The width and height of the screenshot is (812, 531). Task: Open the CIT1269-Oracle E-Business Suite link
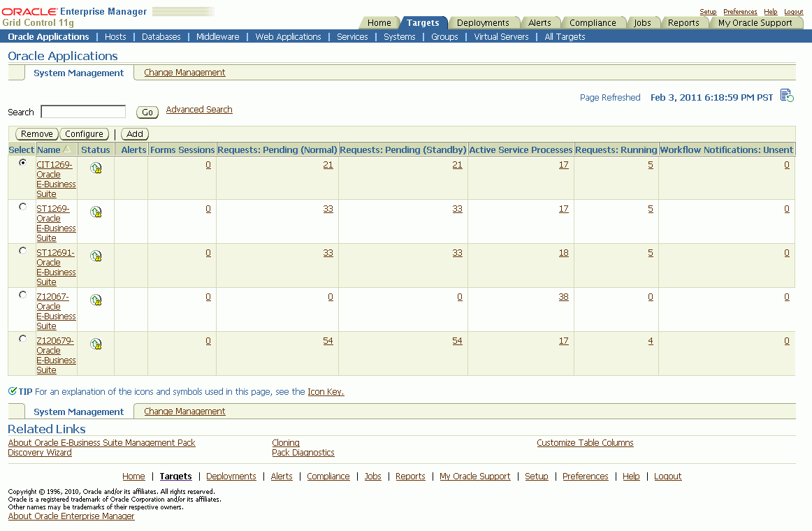[56, 179]
